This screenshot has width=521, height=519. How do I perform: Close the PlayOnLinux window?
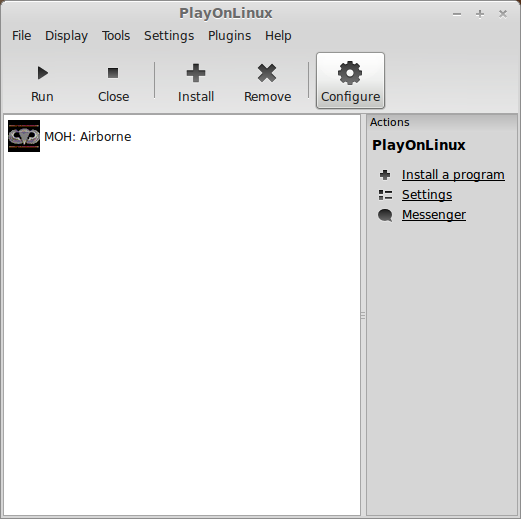[x=503, y=14]
